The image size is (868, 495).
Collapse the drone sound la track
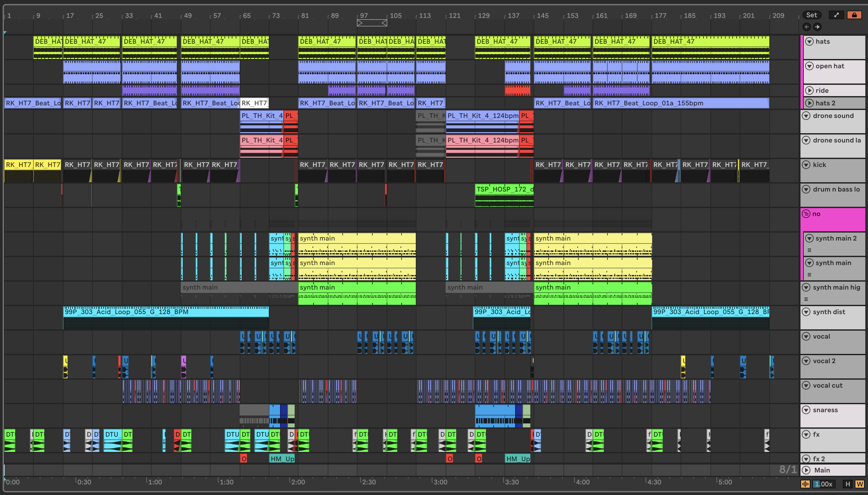point(806,140)
